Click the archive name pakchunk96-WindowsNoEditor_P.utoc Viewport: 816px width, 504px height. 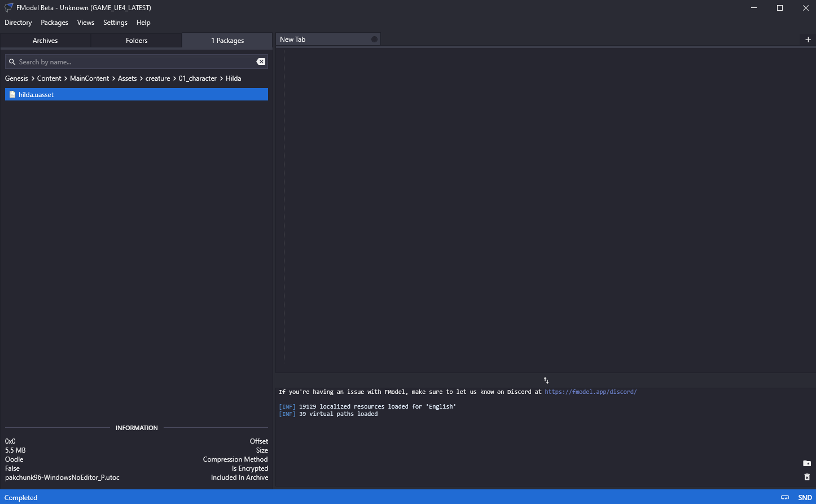(x=62, y=477)
